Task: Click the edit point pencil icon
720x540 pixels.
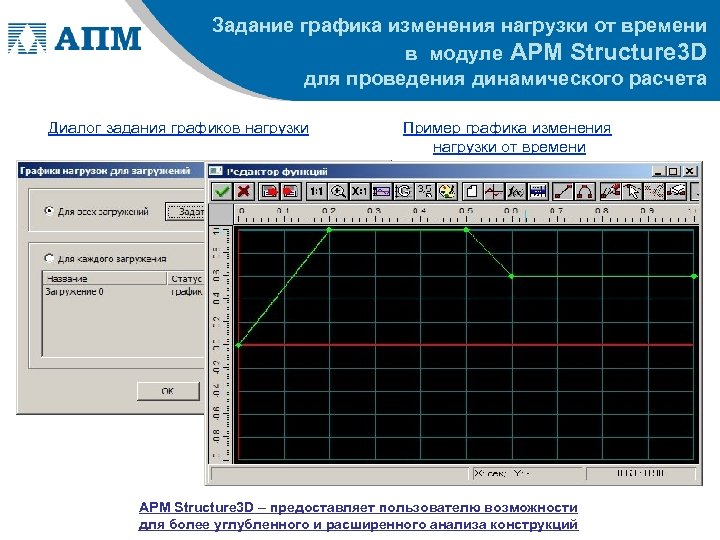Action: click(611, 191)
